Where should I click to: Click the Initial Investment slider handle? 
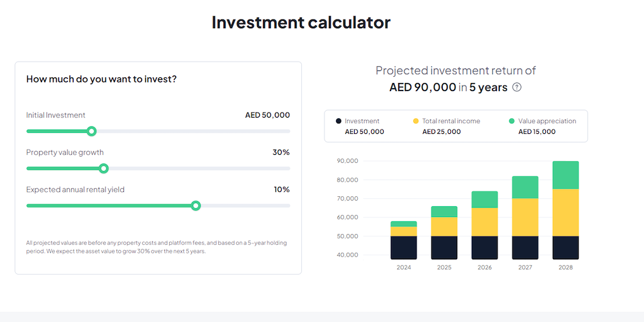(x=91, y=131)
